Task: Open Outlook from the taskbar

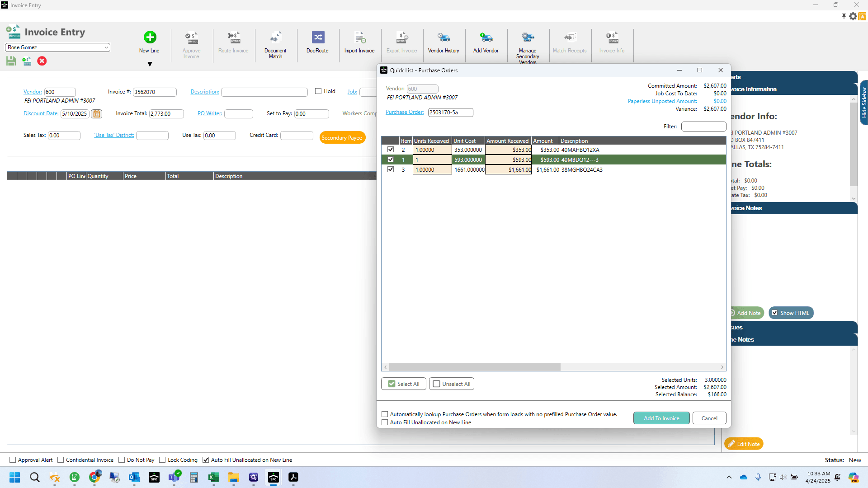Action: click(x=134, y=477)
